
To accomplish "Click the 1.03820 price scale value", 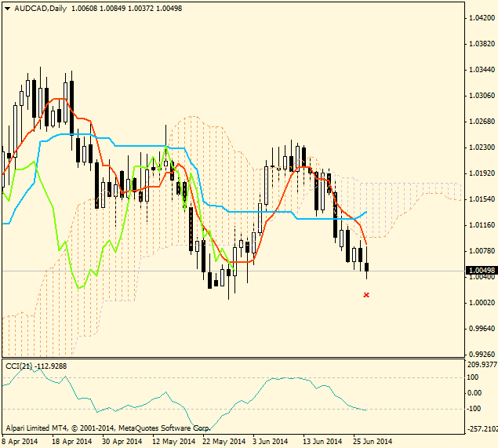I will (x=482, y=43).
